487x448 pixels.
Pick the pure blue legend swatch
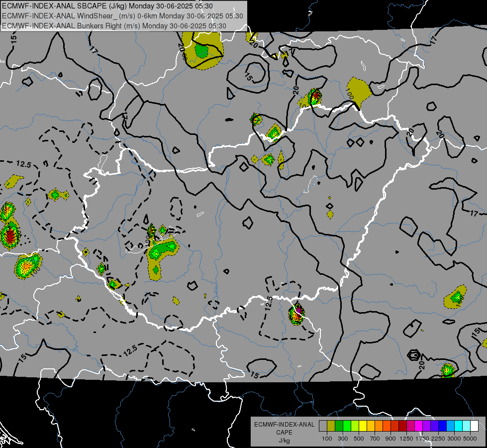(x=443, y=426)
